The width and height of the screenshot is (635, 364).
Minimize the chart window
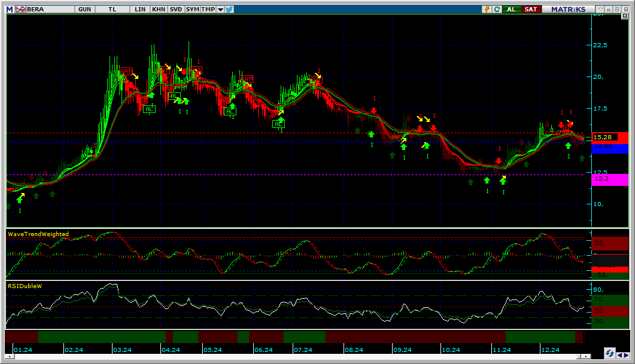[x=609, y=10]
